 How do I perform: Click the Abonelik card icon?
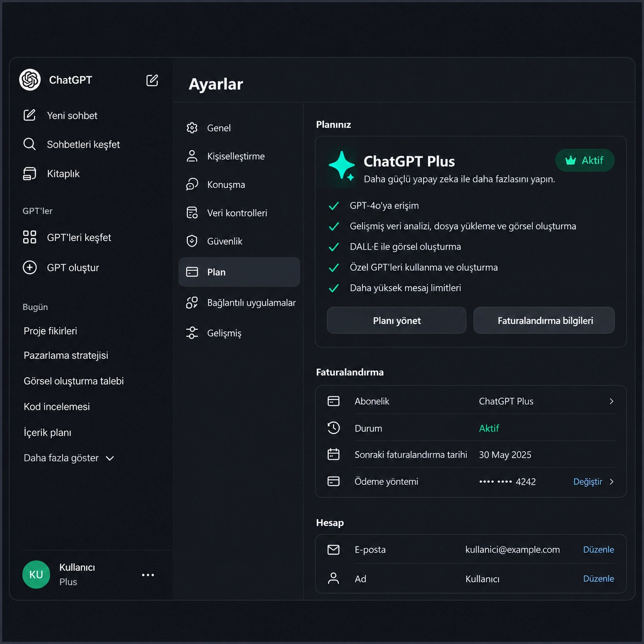pos(334,401)
